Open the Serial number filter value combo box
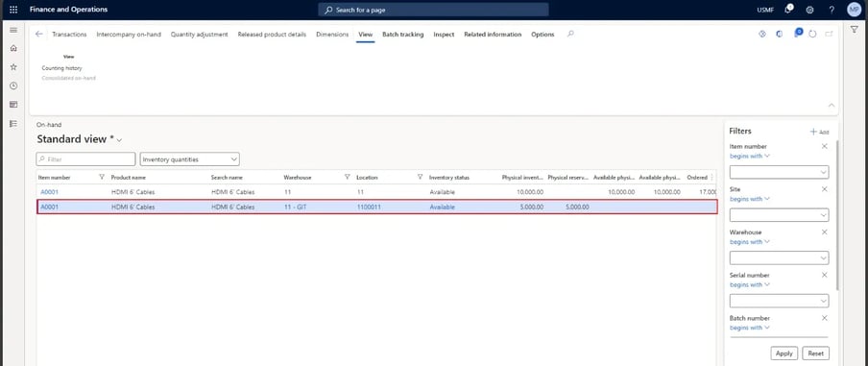The width and height of the screenshot is (868, 366). click(779, 301)
